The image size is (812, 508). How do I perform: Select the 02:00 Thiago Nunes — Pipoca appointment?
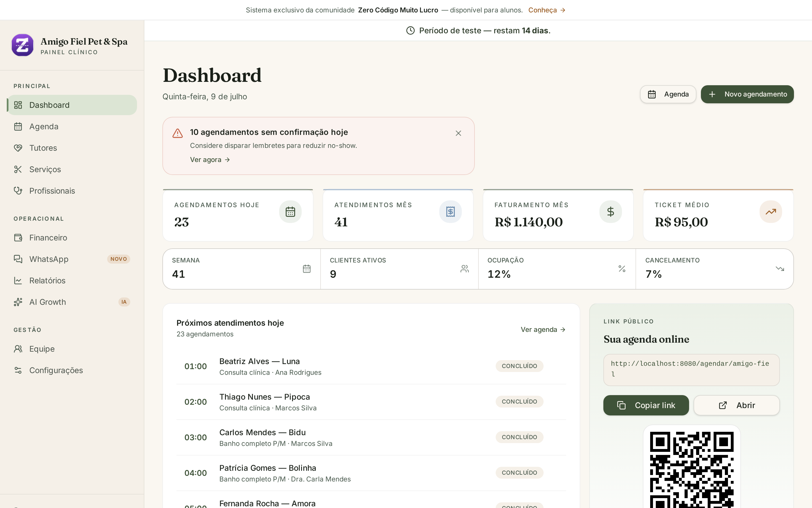coord(371,402)
